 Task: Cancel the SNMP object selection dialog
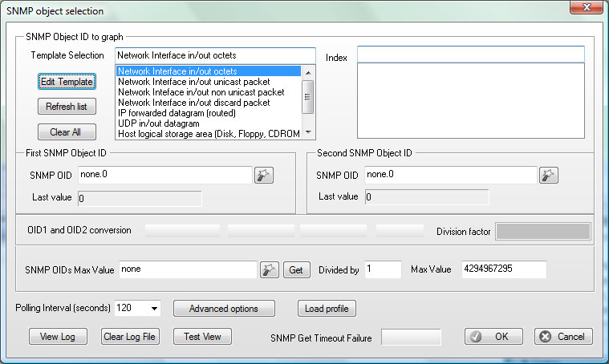point(563,337)
